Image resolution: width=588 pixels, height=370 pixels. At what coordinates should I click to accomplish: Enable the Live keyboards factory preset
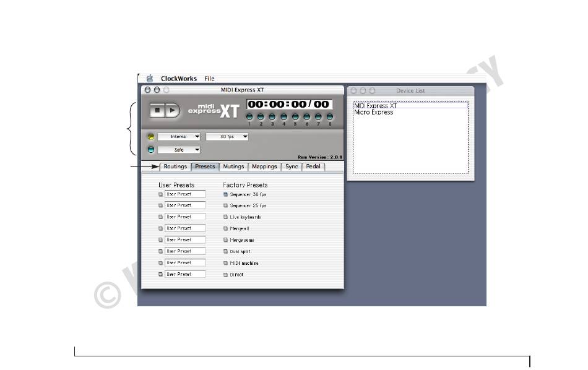[x=225, y=217]
